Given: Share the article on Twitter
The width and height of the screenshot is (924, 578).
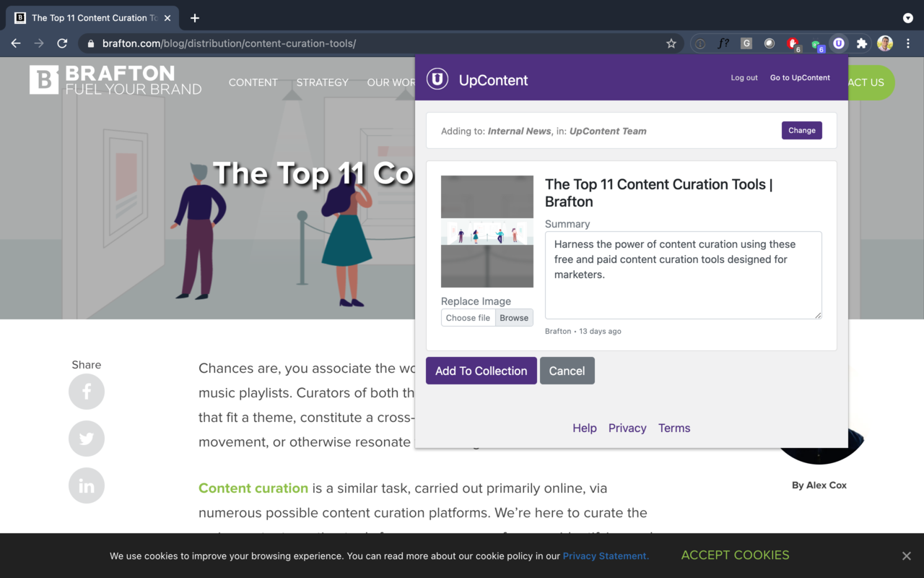Looking at the screenshot, I should click(87, 439).
